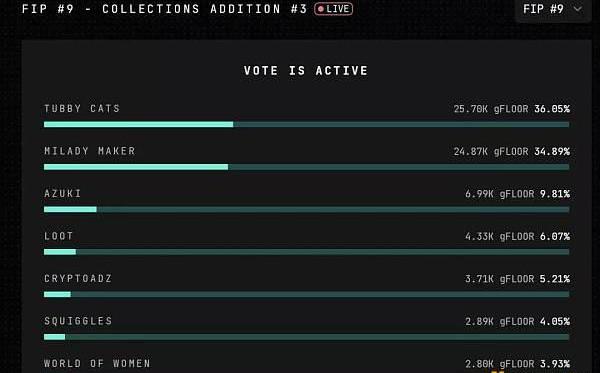Click the chevron arrow beside FIP #9
600x373 pixels.
pyautogui.click(x=578, y=8)
